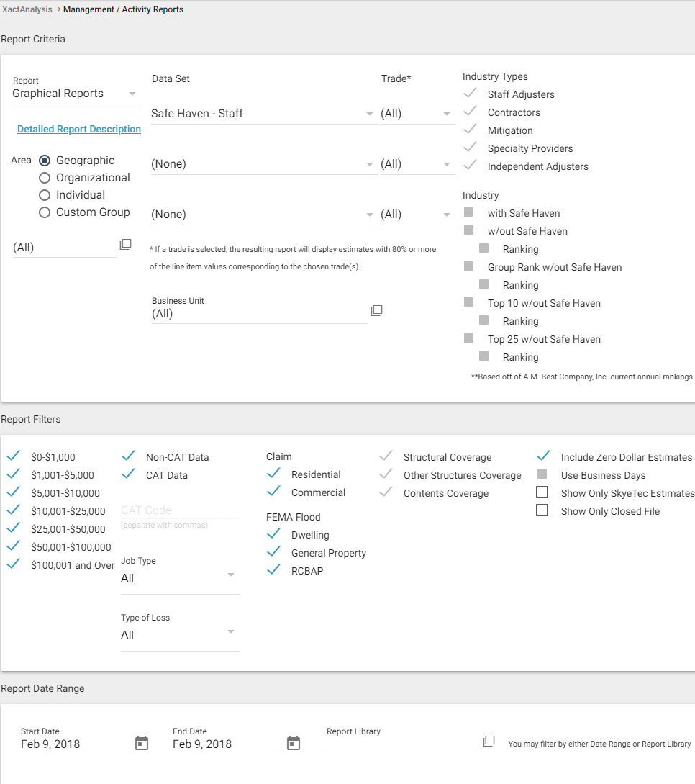Uncheck the $0-$1,000 range filter
695x784 pixels.
point(13,456)
